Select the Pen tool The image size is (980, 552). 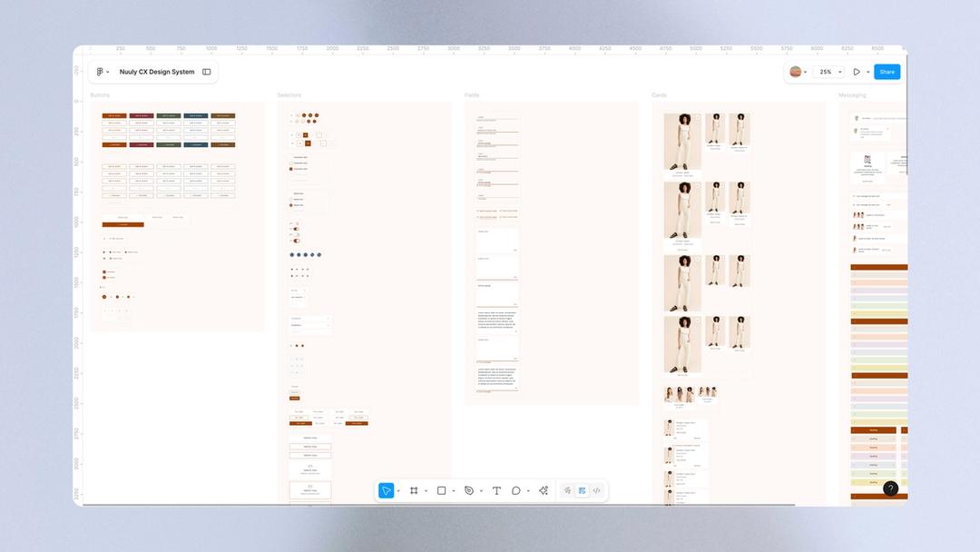click(468, 490)
